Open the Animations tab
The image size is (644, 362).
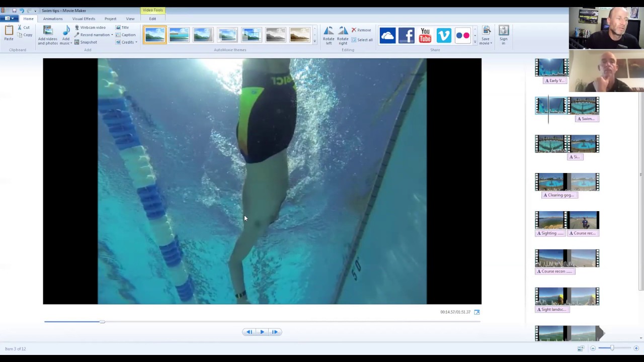pos(53,19)
